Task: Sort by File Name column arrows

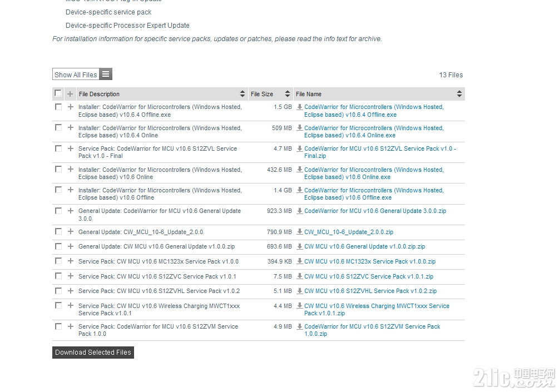Action: tap(459, 94)
